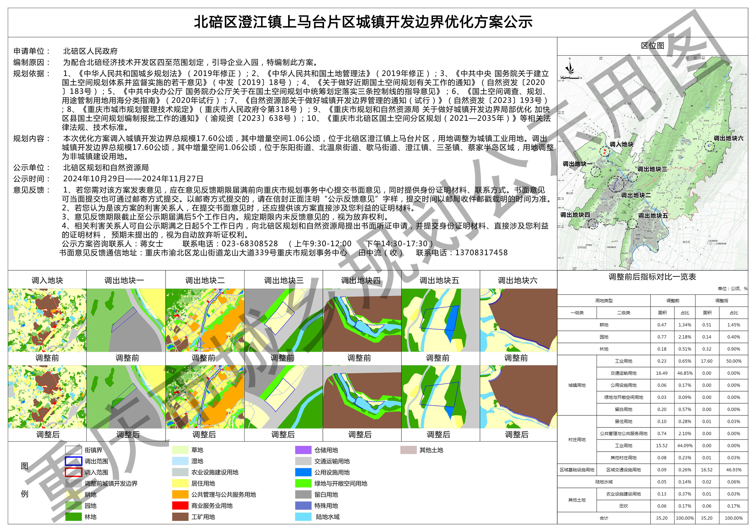Image resolution: width=756 pixels, height=532 pixels.
Task: Click the 二级类 column header in the table
Action: click(624, 313)
